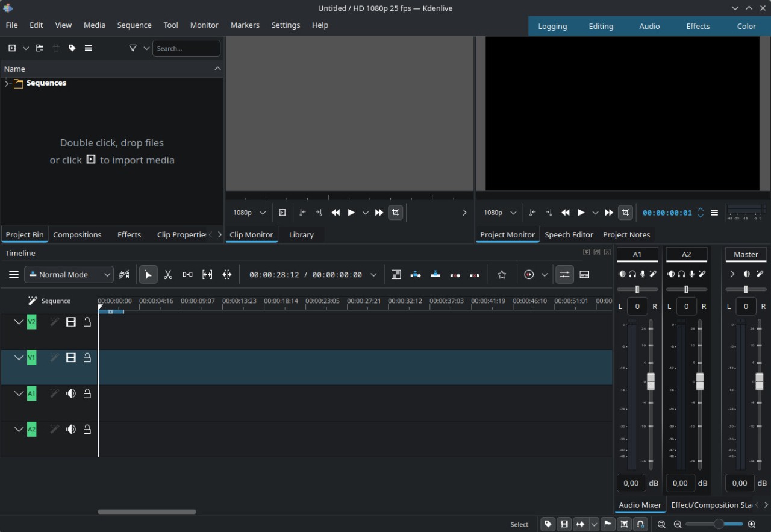Viewport: 771px width, 532px height.
Task: Select the razor (cut) tool
Action: click(x=168, y=275)
